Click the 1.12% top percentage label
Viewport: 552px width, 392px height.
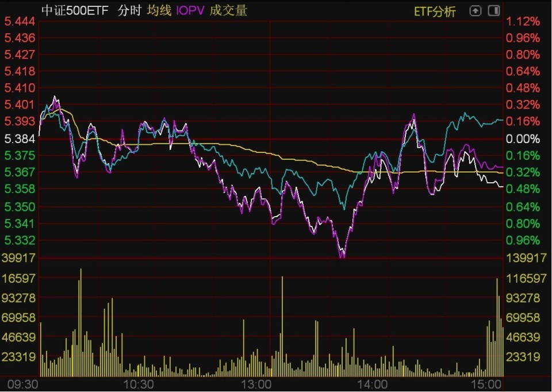coord(523,21)
